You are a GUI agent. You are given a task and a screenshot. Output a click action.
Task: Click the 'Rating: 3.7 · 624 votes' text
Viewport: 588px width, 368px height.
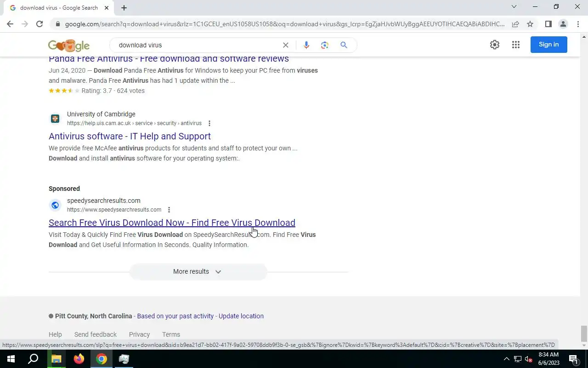pyautogui.click(x=113, y=91)
